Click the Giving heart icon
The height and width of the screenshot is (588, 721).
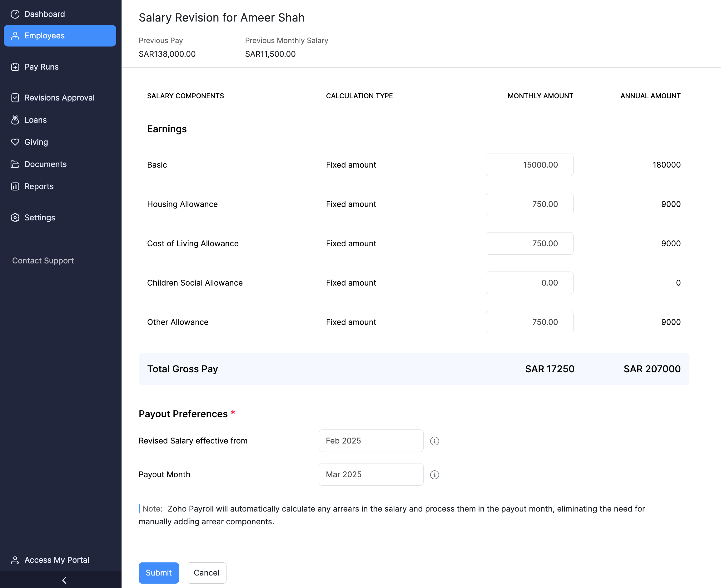[15, 142]
